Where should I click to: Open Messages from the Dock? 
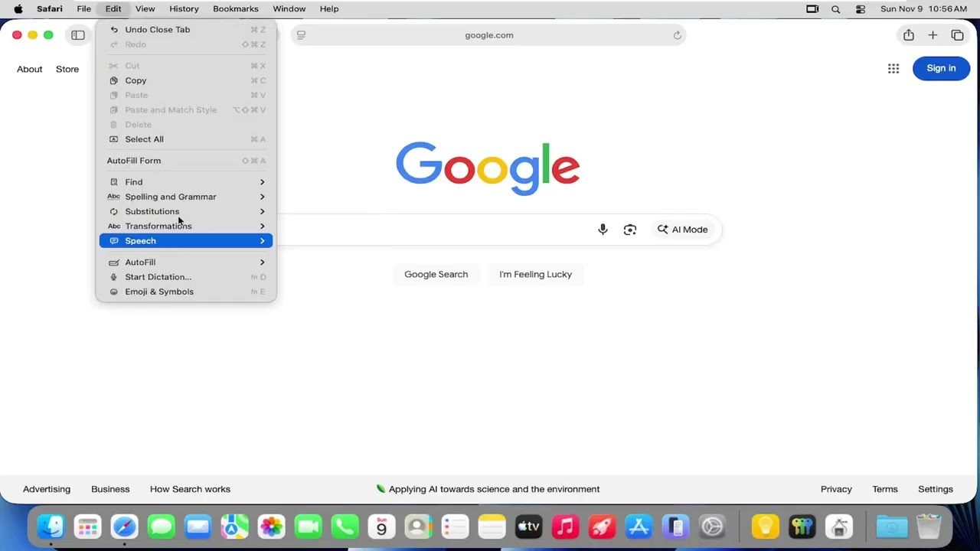click(x=162, y=527)
